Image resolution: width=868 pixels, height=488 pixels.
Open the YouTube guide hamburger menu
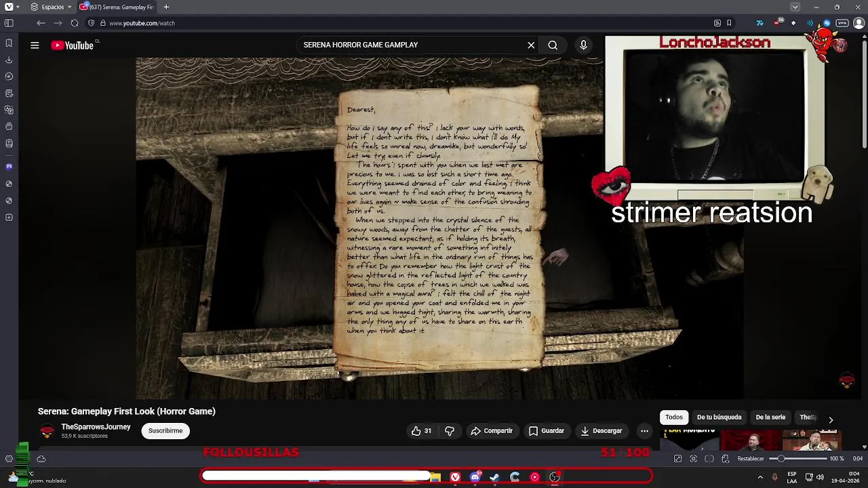click(35, 45)
